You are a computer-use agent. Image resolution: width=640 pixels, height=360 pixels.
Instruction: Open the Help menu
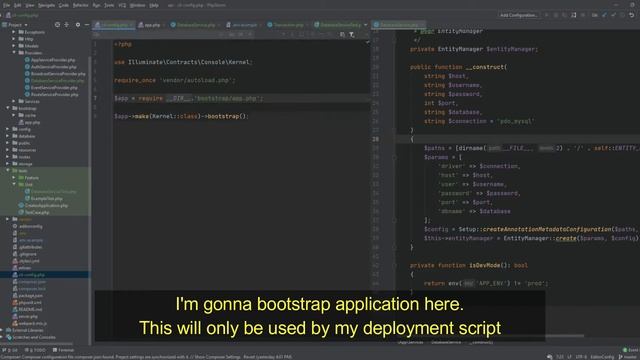154,5
